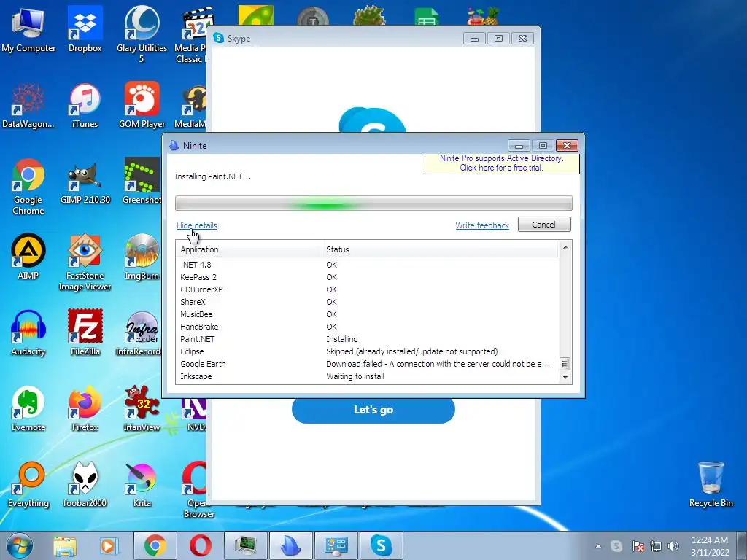Switch to Ninite taskbar button

(290, 545)
